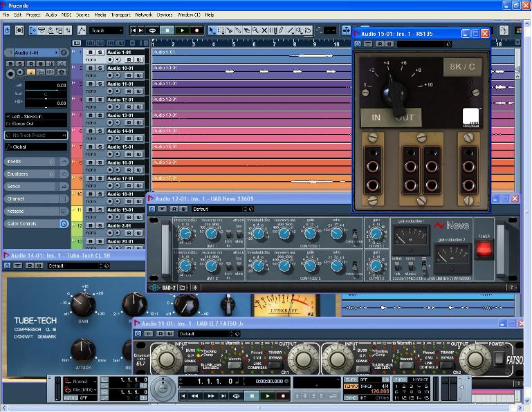
Task: Click the transport panel Record button
Action: 283,395
